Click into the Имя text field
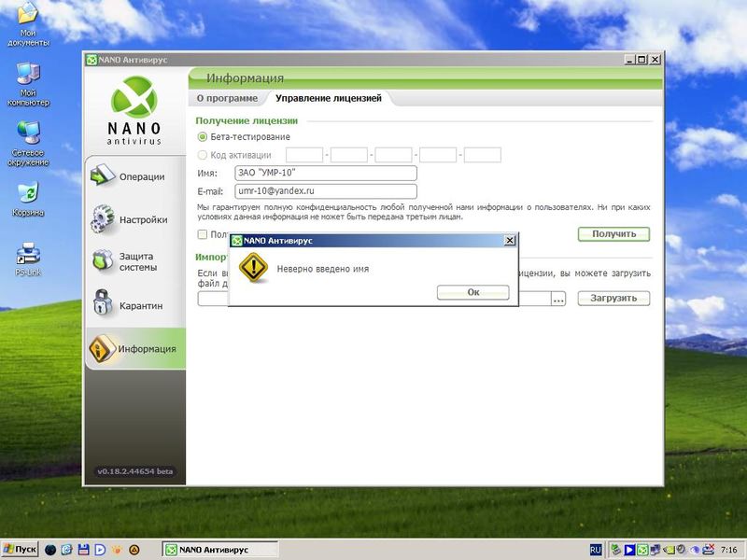747x560 pixels. coord(325,174)
